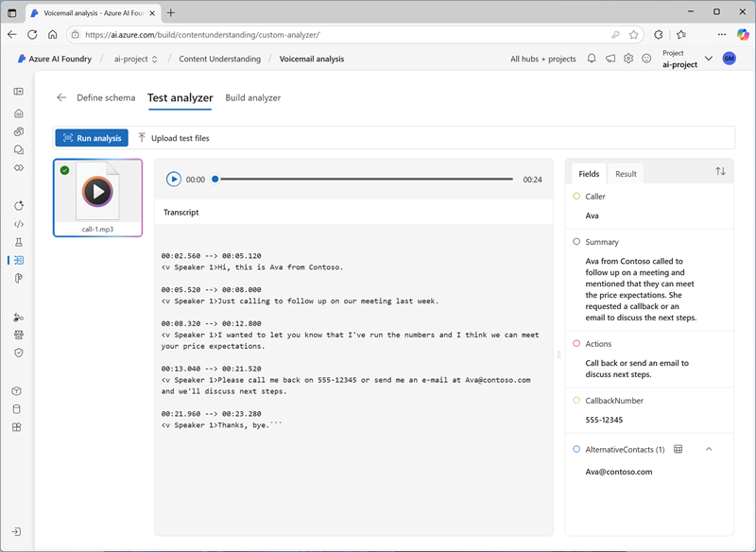Click the megaphone announcements icon
Image resolution: width=756 pixels, height=552 pixels.
pos(610,59)
